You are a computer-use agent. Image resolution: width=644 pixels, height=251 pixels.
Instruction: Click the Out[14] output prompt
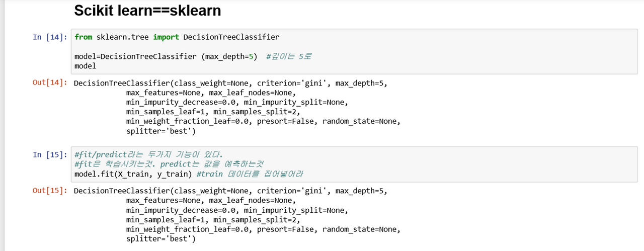(x=49, y=83)
